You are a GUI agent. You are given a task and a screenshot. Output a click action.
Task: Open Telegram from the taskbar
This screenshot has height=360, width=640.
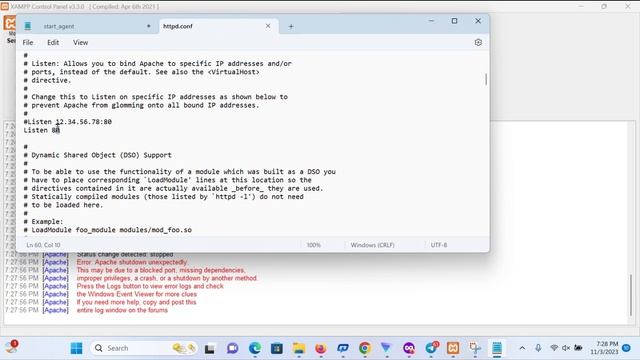tap(431, 348)
